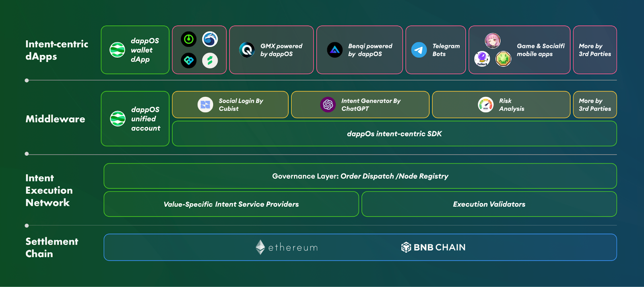Viewport: 644px width, 287px height.
Task: Select the Benqi powered by dappOS card
Action: coord(359,50)
